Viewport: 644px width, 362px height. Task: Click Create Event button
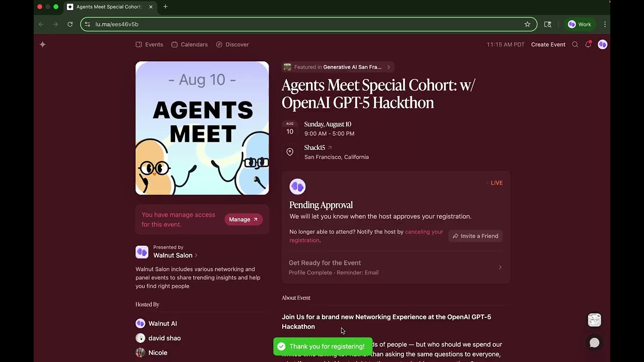pos(548,44)
